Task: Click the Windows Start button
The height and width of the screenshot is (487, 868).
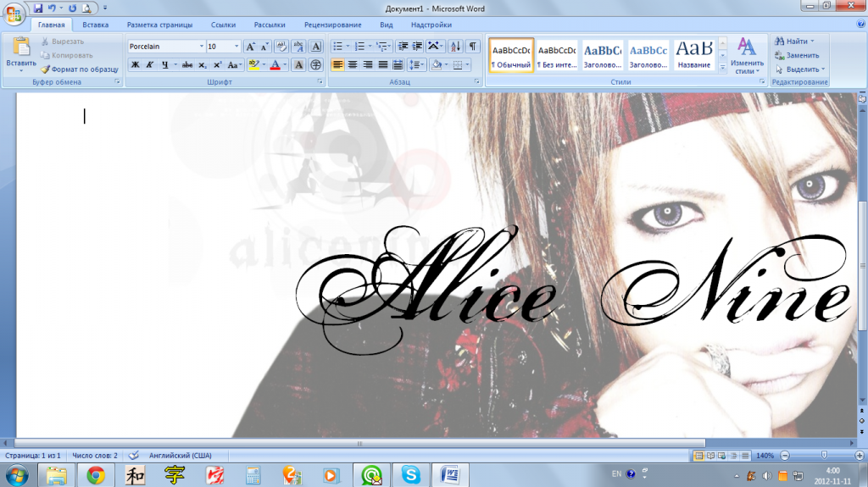Action: coord(17,476)
